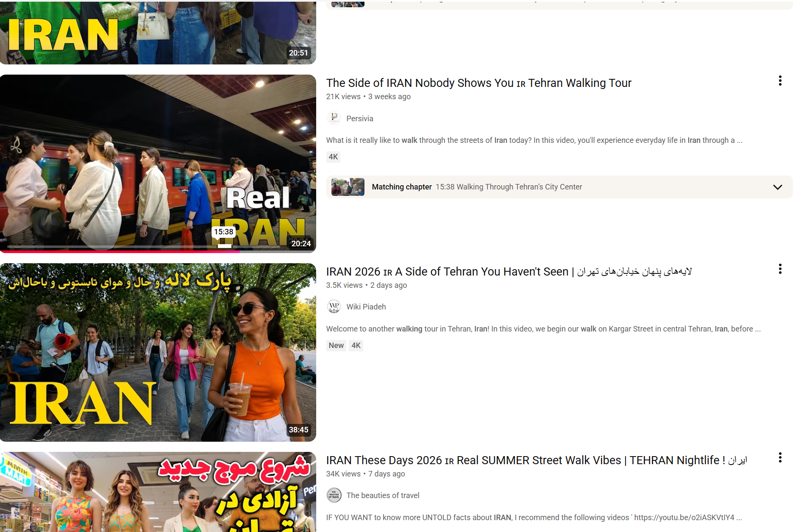Click the 4K badge under Persivia video
This screenshot has height=532, width=804.
tap(333, 157)
